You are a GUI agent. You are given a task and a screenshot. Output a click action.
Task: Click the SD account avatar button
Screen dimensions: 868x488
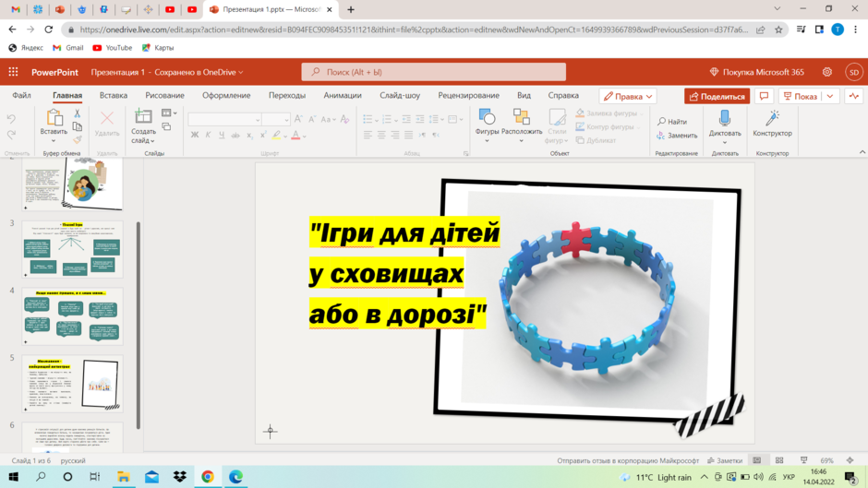point(854,72)
